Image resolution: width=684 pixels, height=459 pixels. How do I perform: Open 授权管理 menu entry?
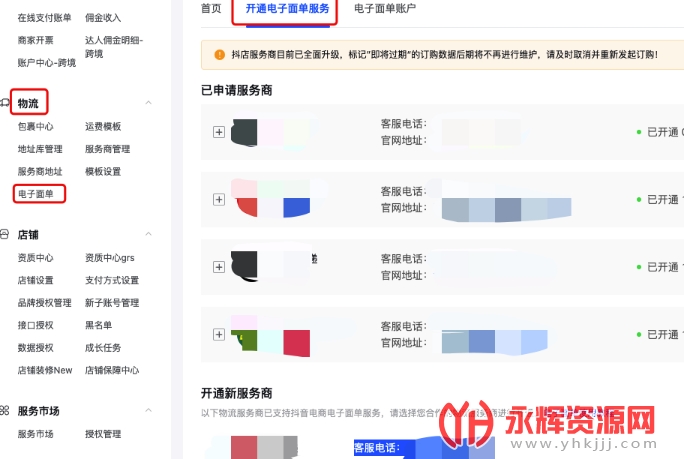103,434
